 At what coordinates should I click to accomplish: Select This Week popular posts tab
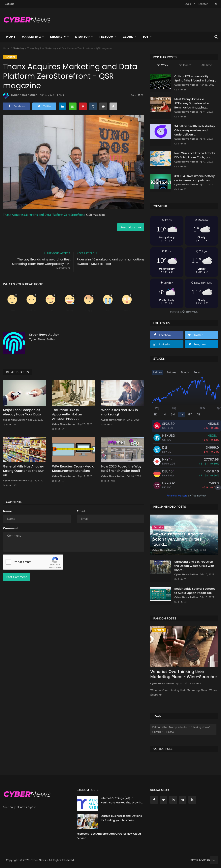coord(161,65)
